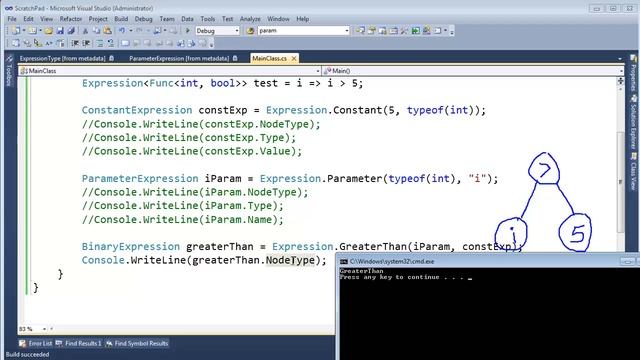640x360 pixels.
Task: Expand the Toolbox side panel
Action: point(9,71)
